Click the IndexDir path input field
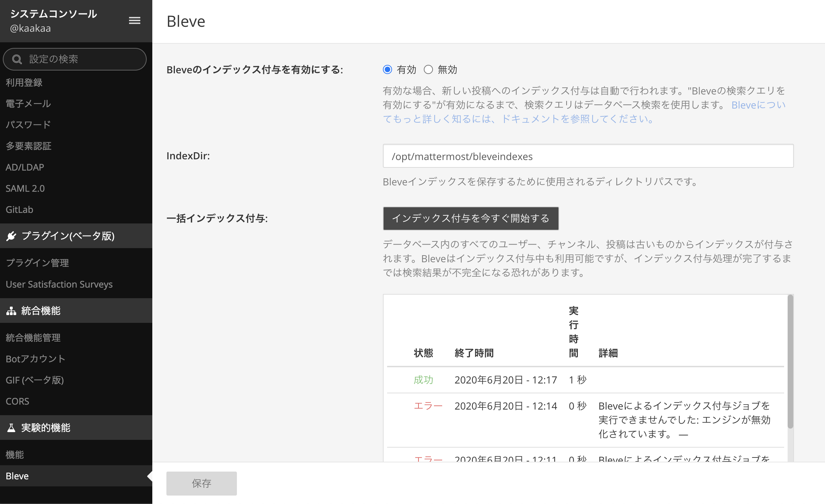 (588, 156)
